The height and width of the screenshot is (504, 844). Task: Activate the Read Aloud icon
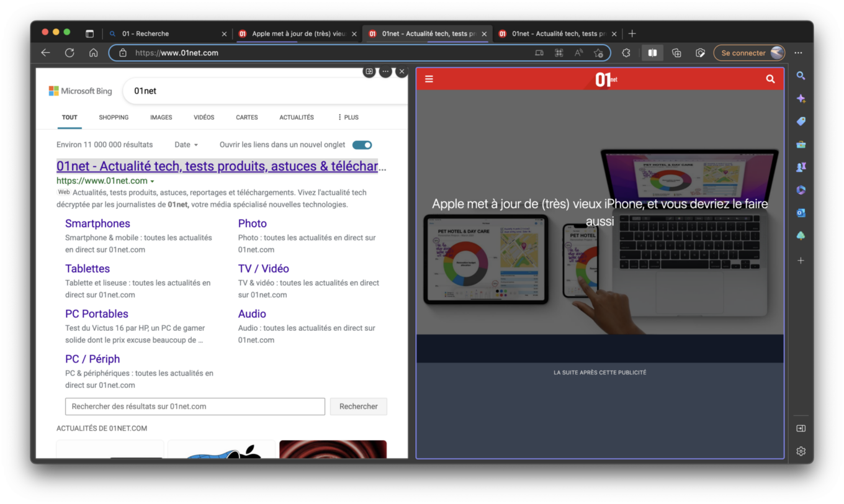pos(578,53)
